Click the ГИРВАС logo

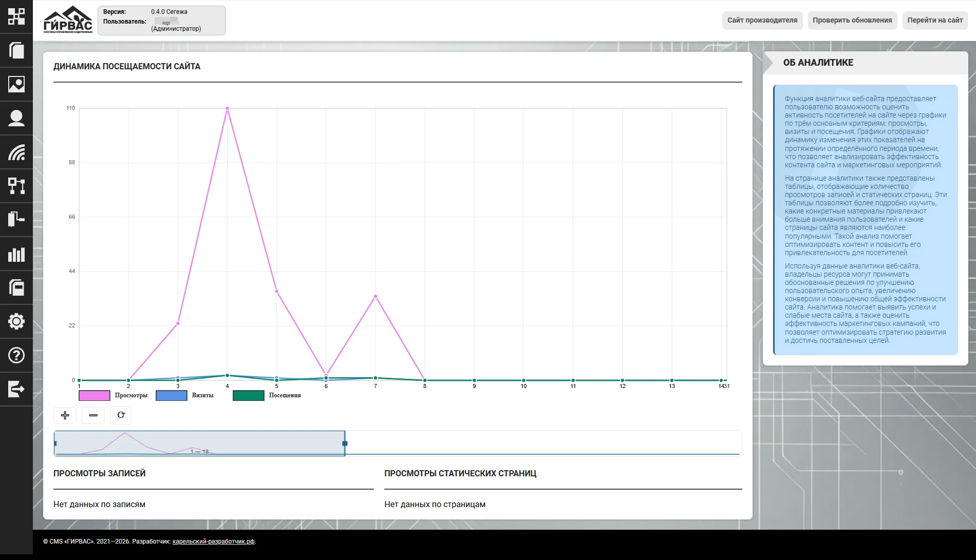68,20
